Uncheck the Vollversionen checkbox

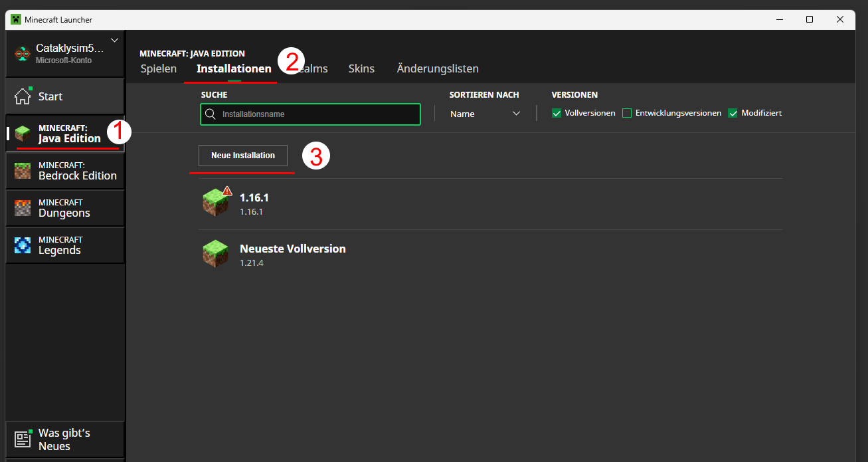[557, 114]
